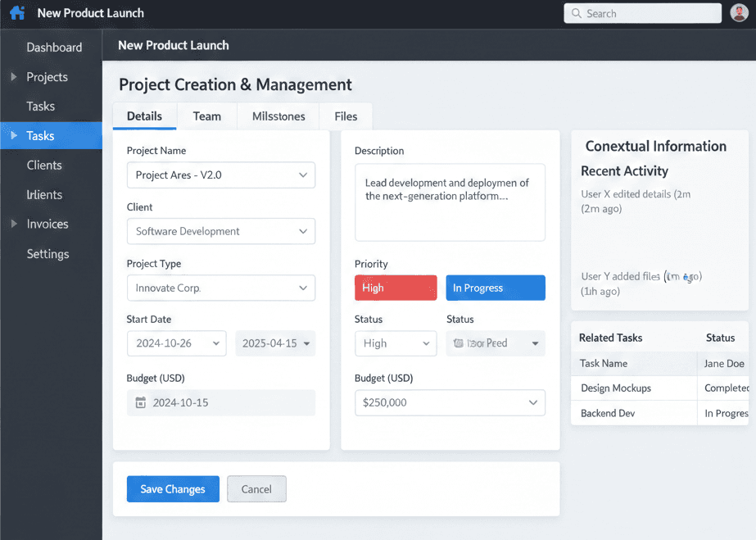
Task: Open the $250,000 budget dropdown
Action: 449,402
